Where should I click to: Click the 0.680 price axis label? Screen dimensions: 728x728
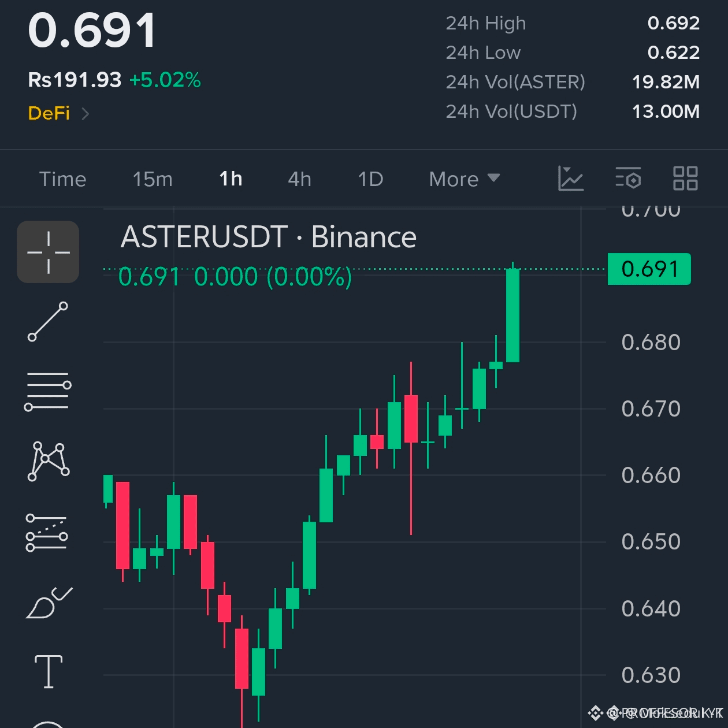click(x=651, y=343)
